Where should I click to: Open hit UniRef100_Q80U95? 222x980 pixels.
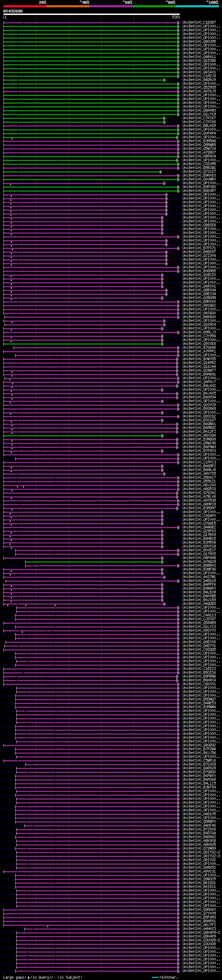[x=199, y=41]
